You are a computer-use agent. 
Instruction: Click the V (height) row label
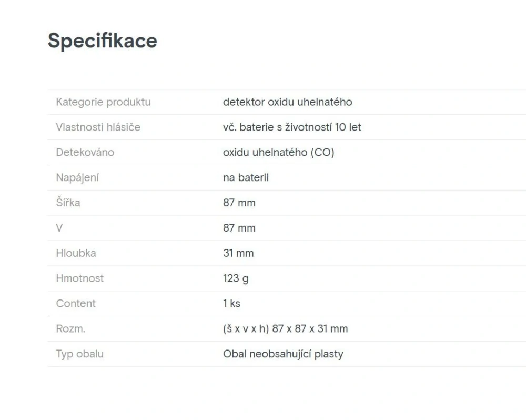[x=59, y=228]
